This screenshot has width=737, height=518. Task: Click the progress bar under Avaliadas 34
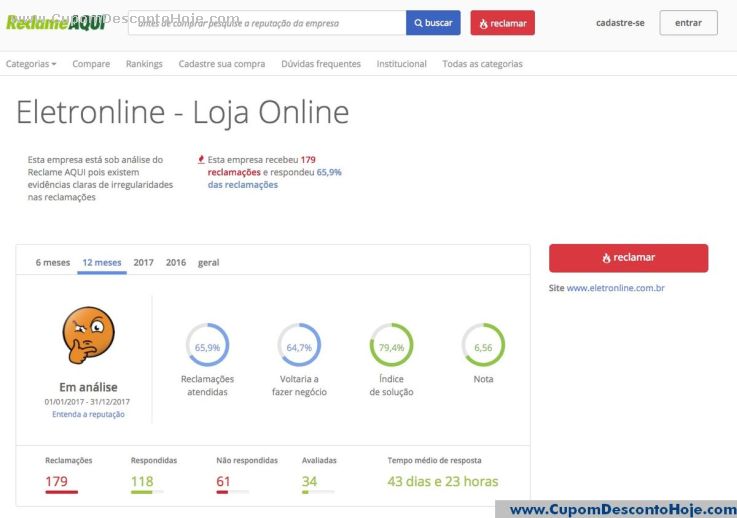(318, 492)
